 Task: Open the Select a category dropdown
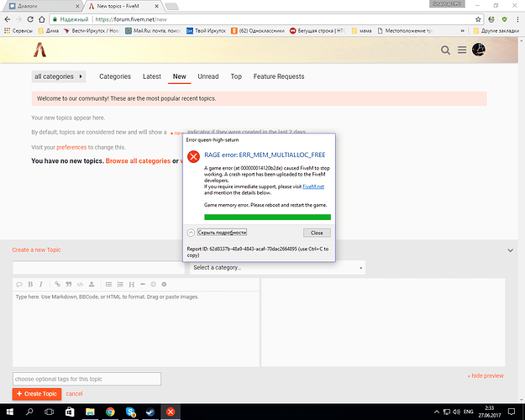277,268
